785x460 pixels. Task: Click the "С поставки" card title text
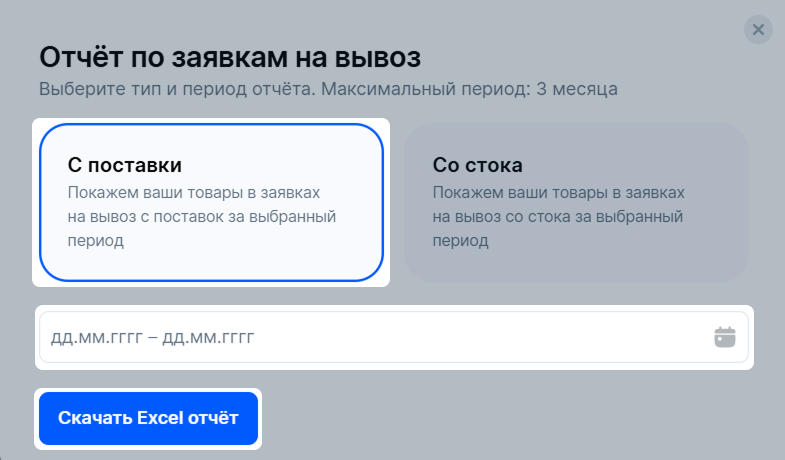click(125, 165)
